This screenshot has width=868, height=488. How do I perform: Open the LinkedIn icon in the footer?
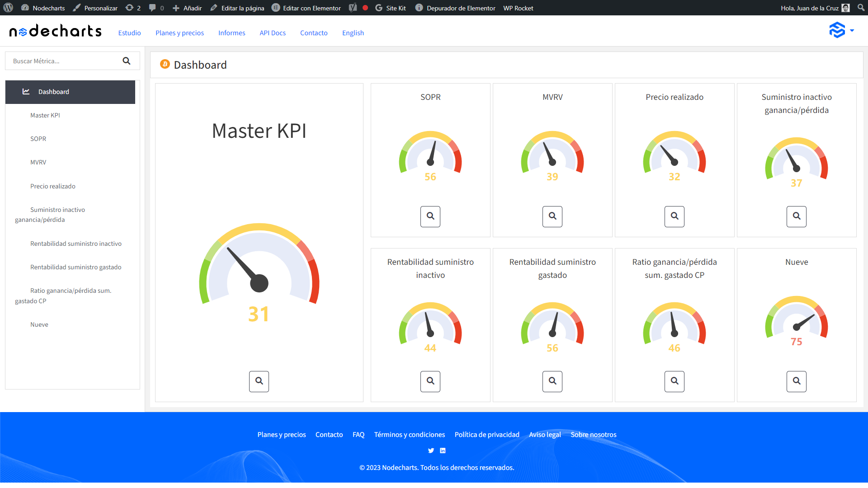point(443,450)
